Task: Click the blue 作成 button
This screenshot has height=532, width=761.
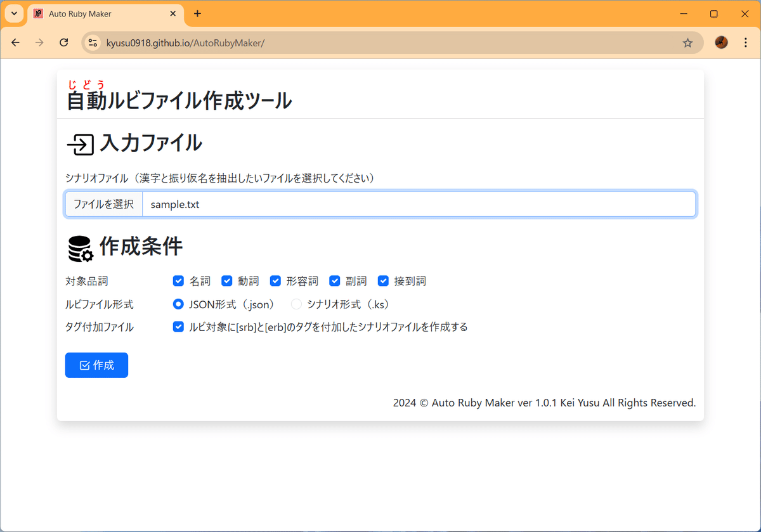Action: coord(96,365)
